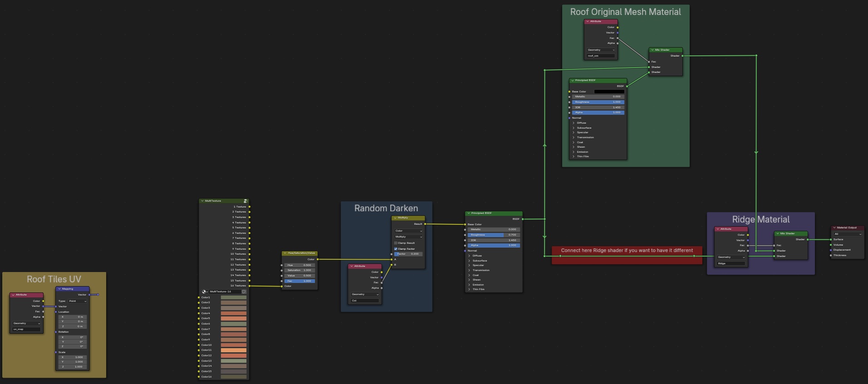This screenshot has width=868, height=384.
Task: Click the Roughness 0.700 slider
Action: click(494, 235)
